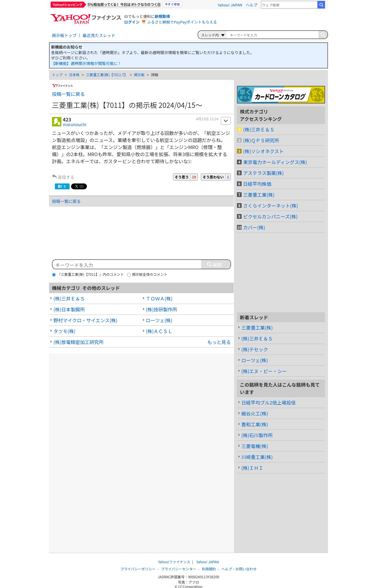
Task: Click the X share button
Action: coord(79,186)
